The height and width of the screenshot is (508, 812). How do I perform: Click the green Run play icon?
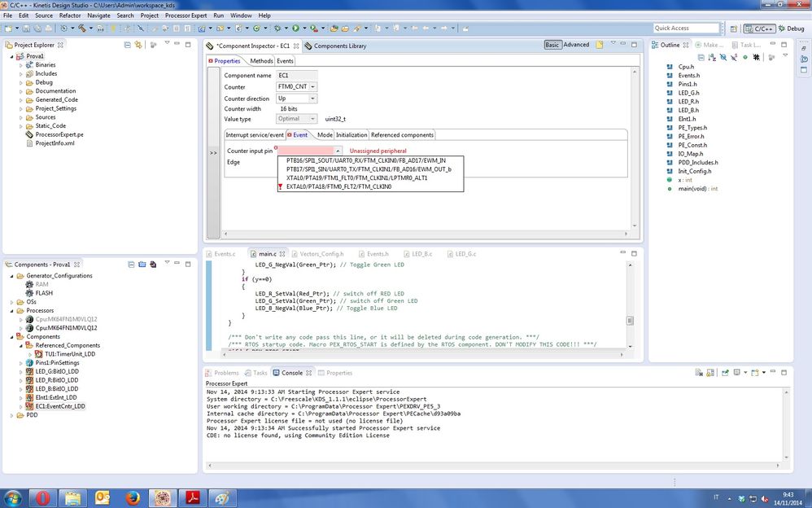295,28
